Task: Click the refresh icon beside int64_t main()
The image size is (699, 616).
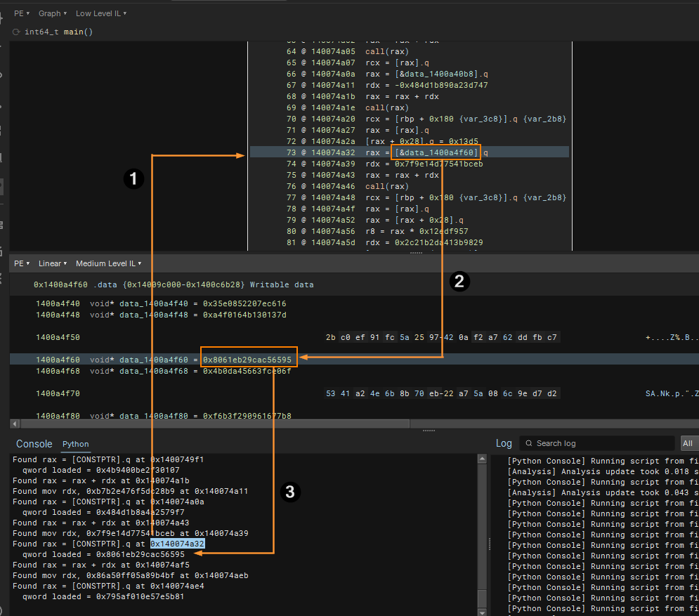Action: point(16,32)
